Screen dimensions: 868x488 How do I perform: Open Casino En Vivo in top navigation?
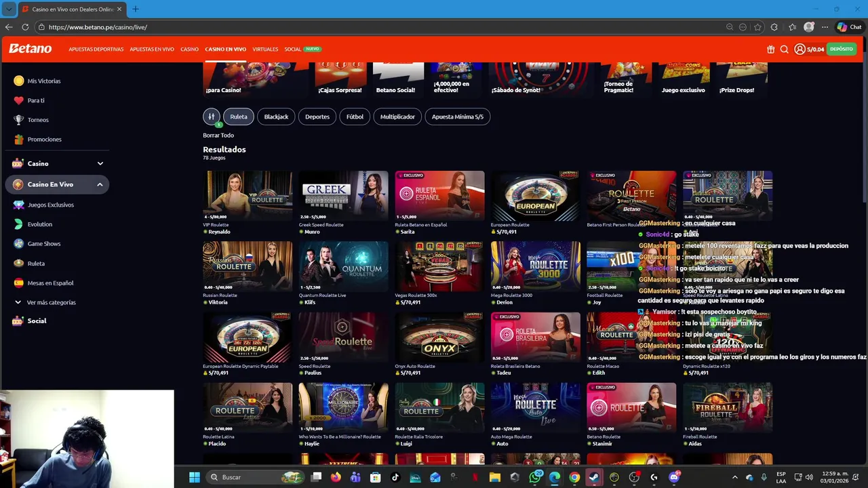[x=226, y=49]
